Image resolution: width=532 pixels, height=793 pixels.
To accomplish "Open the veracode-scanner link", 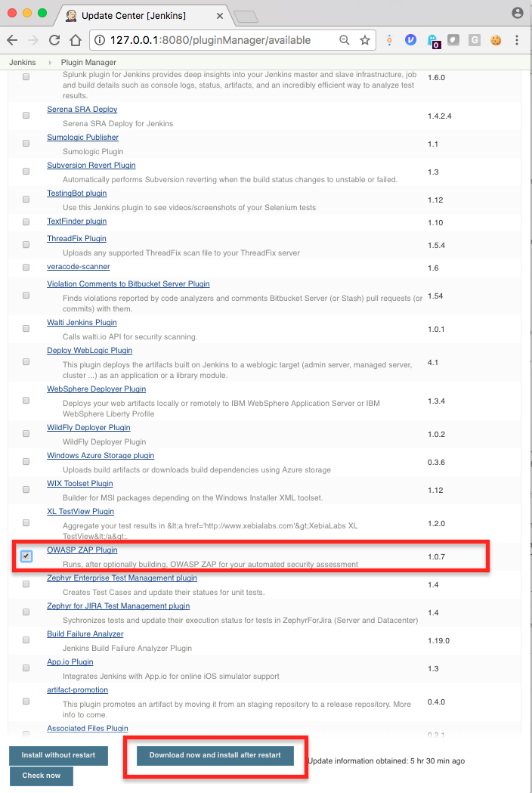I will tap(79, 267).
